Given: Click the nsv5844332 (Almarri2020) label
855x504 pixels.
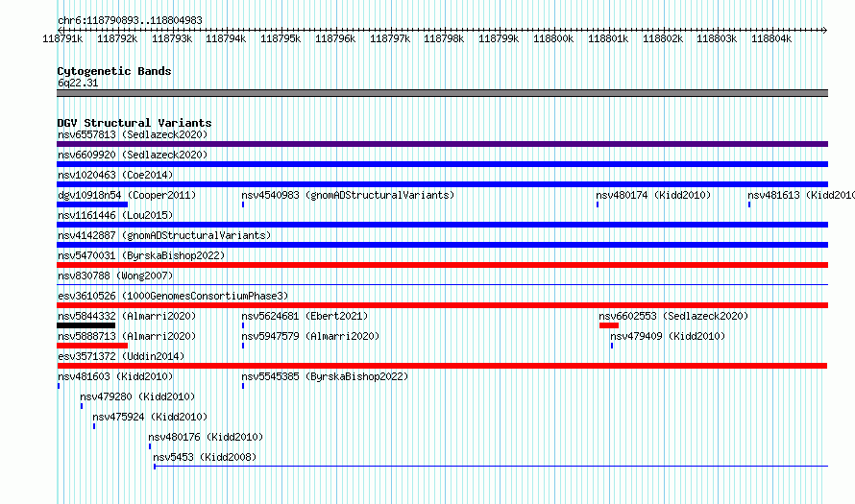Looking at the screenshot, I should (x=127, y=316).
